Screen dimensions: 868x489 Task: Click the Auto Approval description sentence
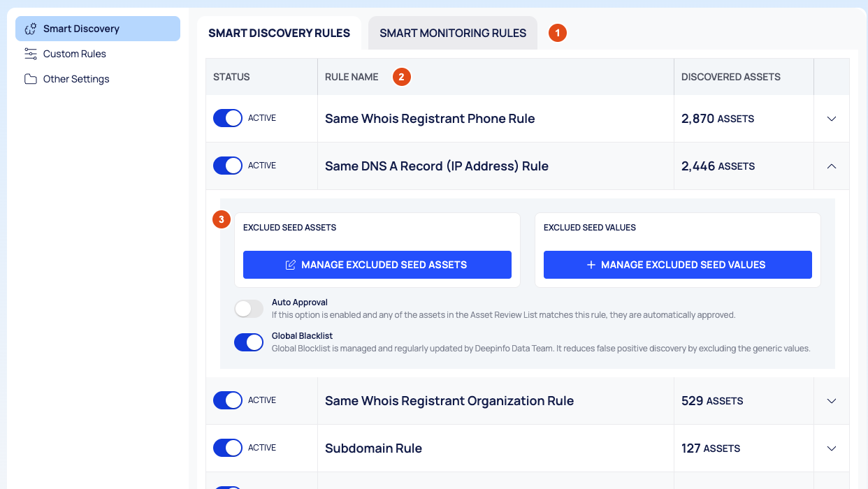[503, 315]
